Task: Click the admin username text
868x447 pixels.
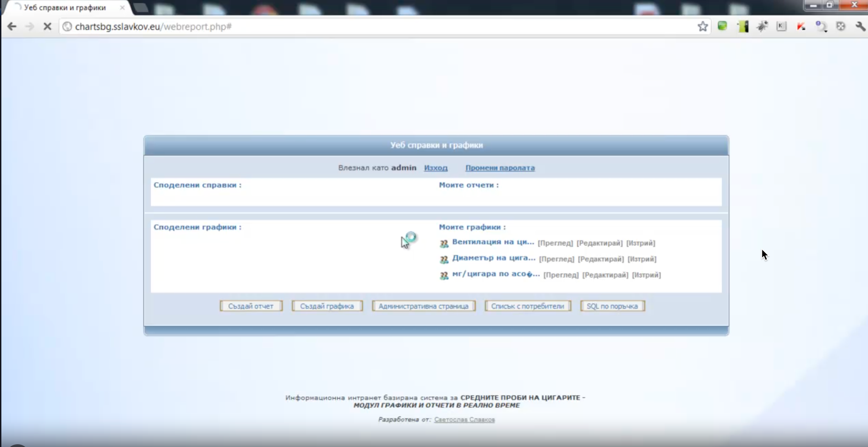Action: point(404,168)
